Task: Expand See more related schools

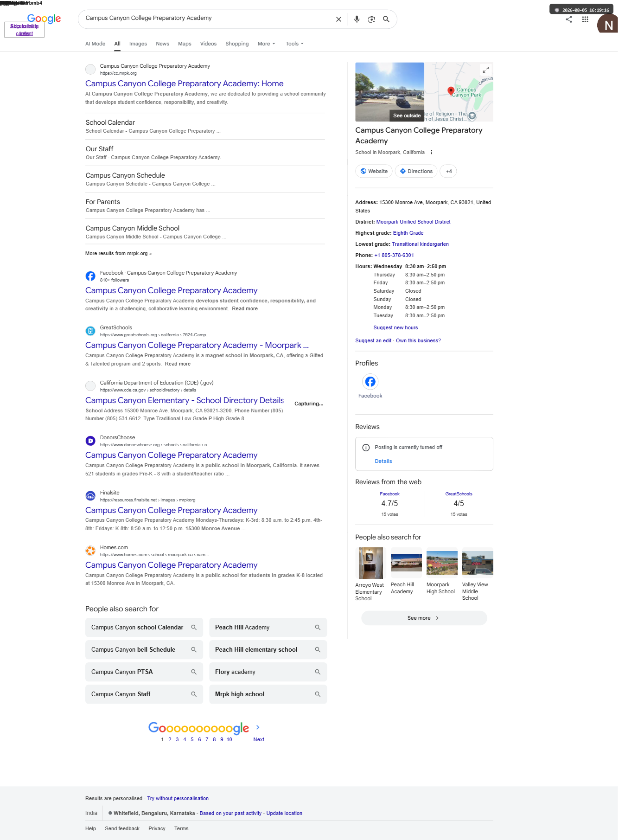Action: click(424, 618)
